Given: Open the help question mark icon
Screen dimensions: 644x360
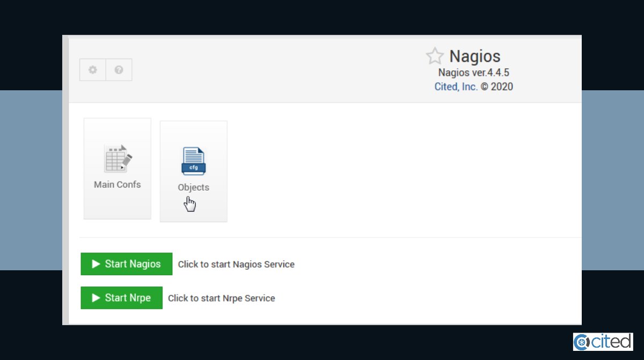Looking at the screenshot, I should click(x=119, y=70).
